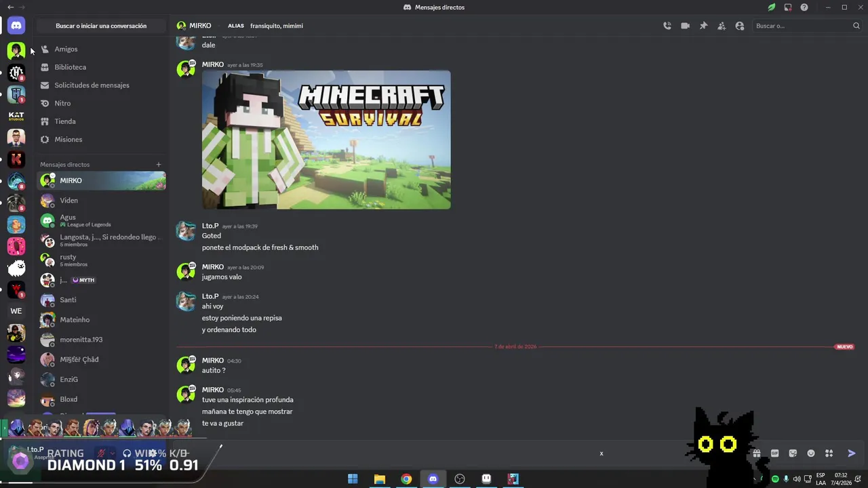868x488 pixels.
Task: Open the gift icon in message bar
Action: 757,453
